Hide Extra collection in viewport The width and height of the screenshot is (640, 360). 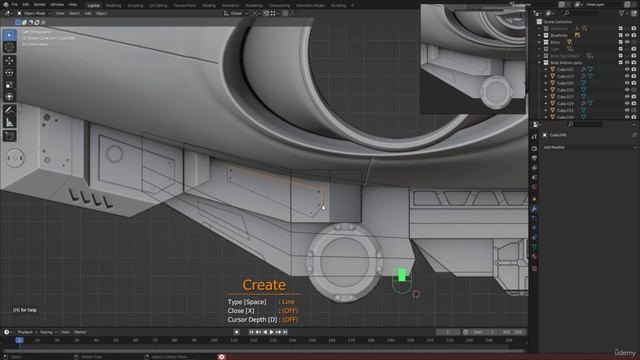[x=627, y=42]
